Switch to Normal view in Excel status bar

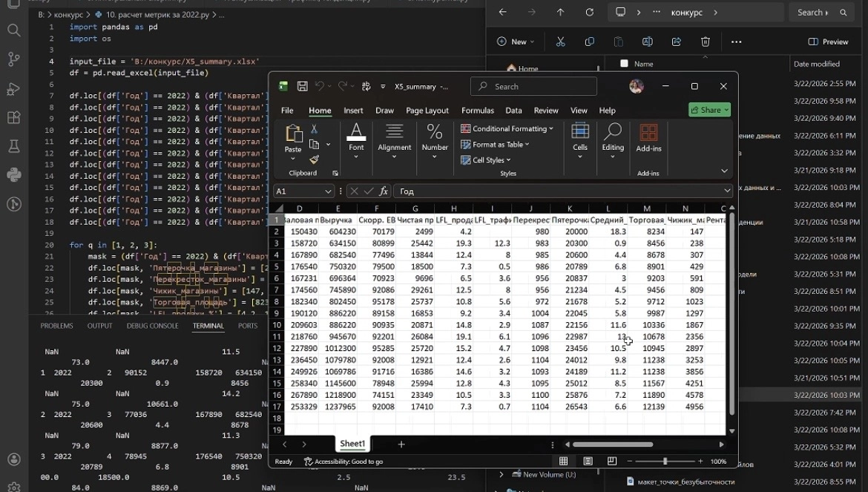[x=564, y=461]
